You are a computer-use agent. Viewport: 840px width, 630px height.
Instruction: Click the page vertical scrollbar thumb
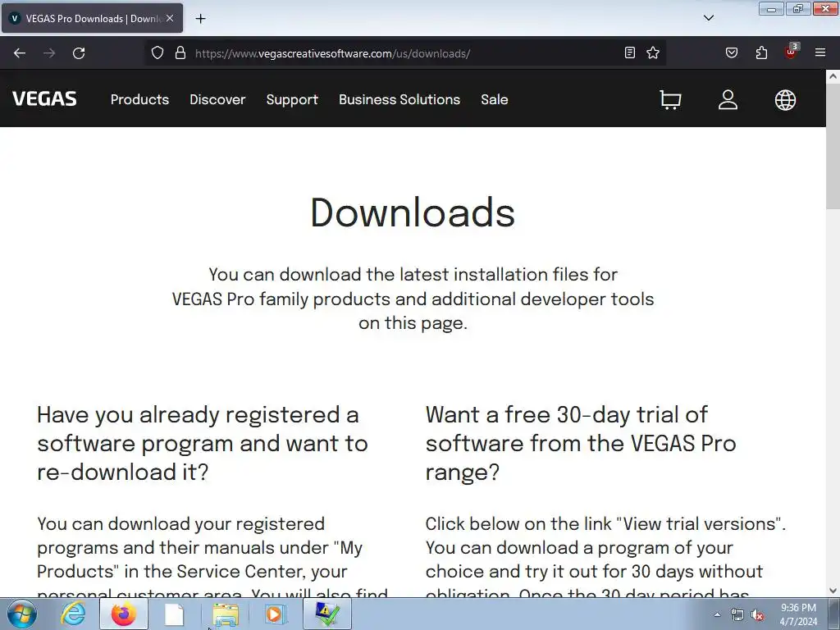click(x=833, y=148)
